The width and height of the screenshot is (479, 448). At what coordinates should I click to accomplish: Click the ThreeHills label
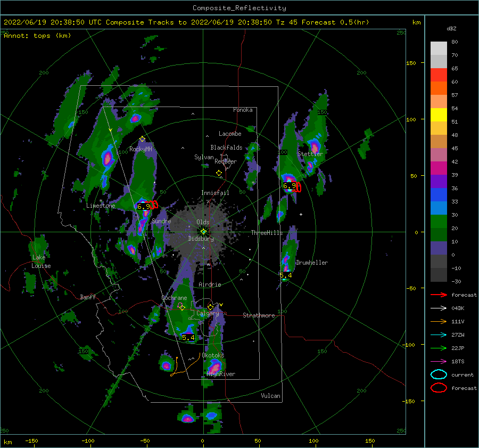click(267, 233)
